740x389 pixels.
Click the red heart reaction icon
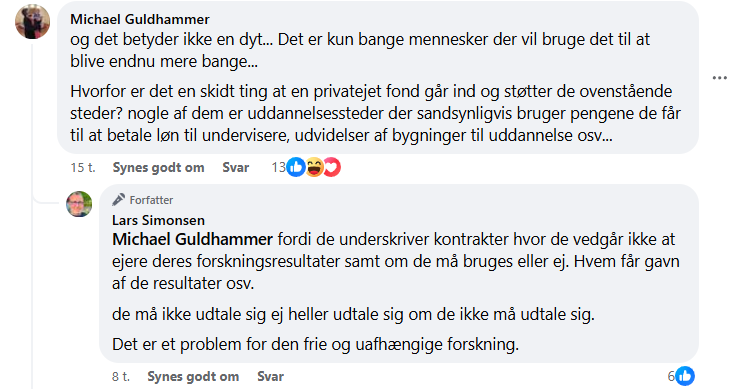[x=332, y=167]
